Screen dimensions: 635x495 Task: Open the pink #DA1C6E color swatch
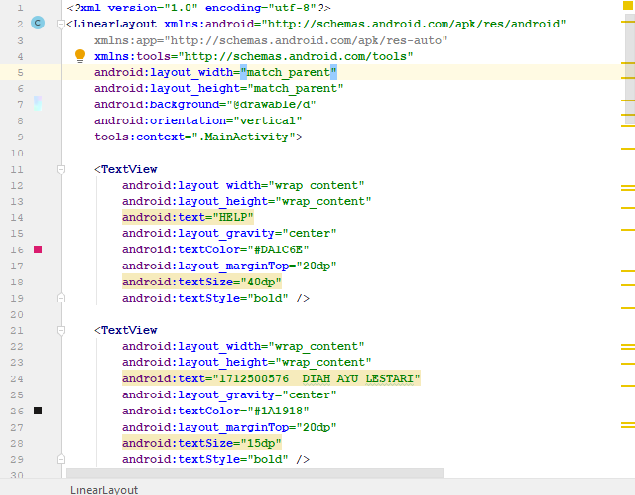coord(38,250)
